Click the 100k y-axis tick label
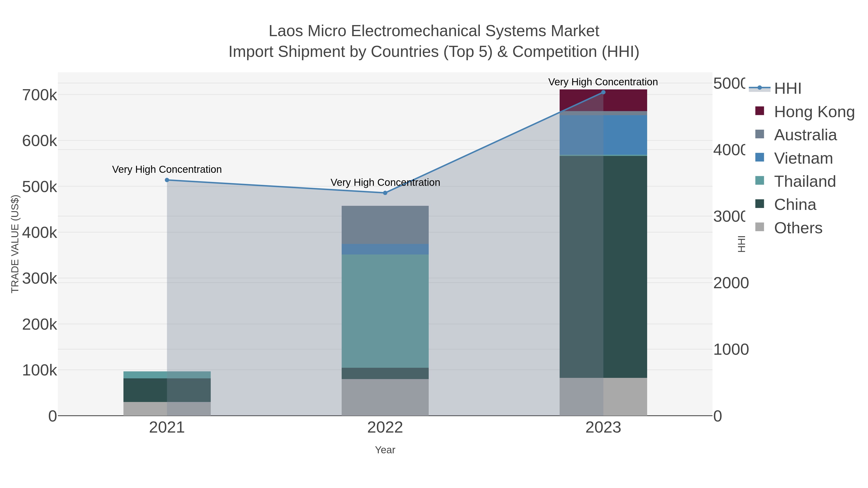 (40, 370)
